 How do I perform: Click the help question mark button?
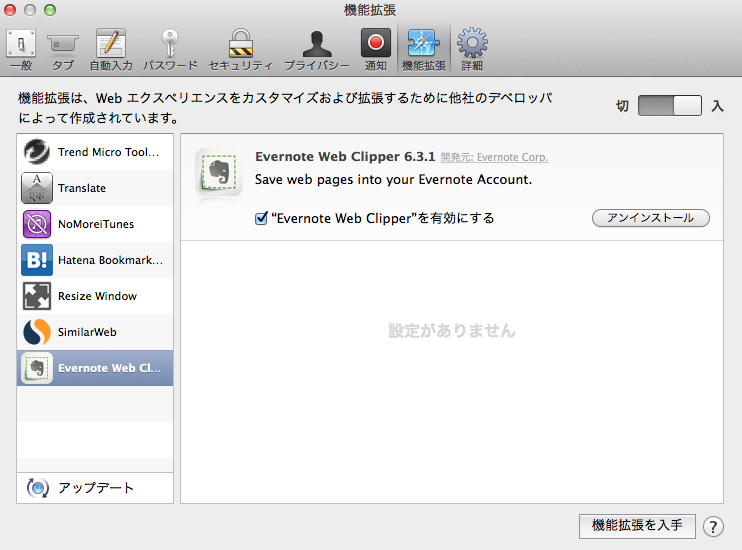[713, 526]
